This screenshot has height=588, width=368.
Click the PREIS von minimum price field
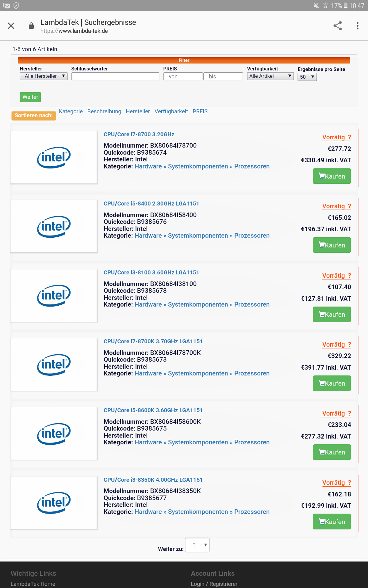point(183,76)
